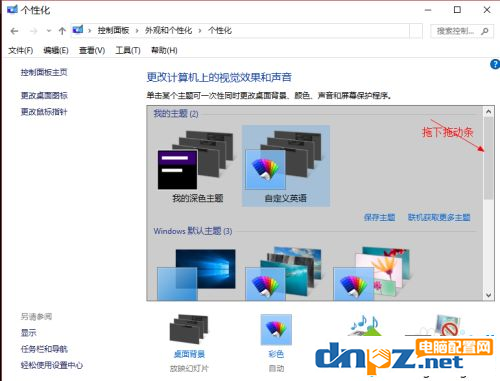Click the control panel icon in address bar
Viewport: 500px width, 381px height.
[78, 30]
